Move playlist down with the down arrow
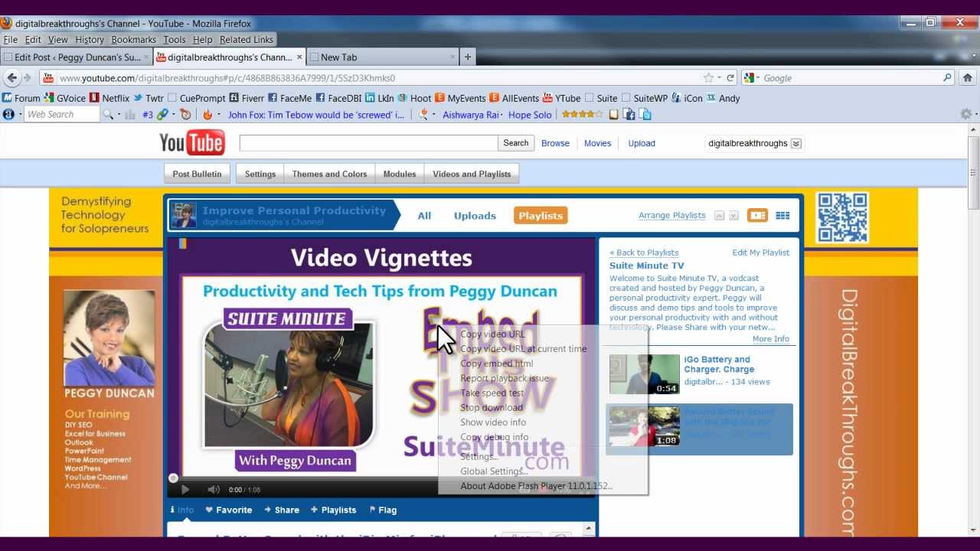This screenshot has width=980, height=551. point(733,216)
